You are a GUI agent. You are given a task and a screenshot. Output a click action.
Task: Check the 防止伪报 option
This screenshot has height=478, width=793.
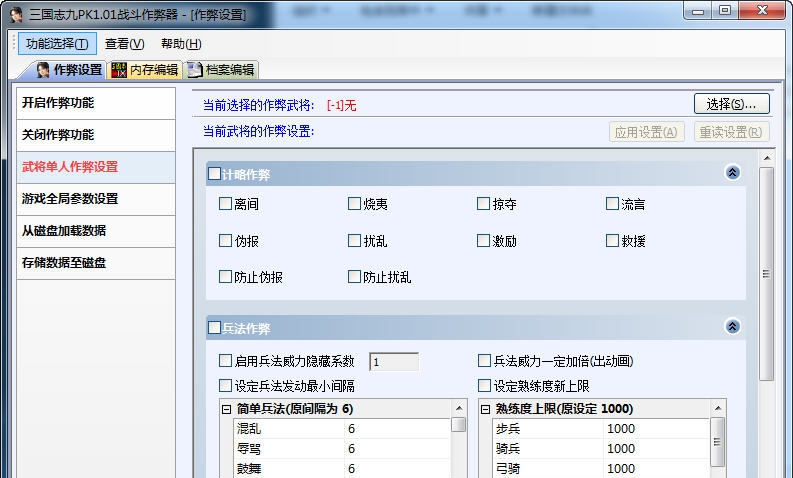point(225,277)
